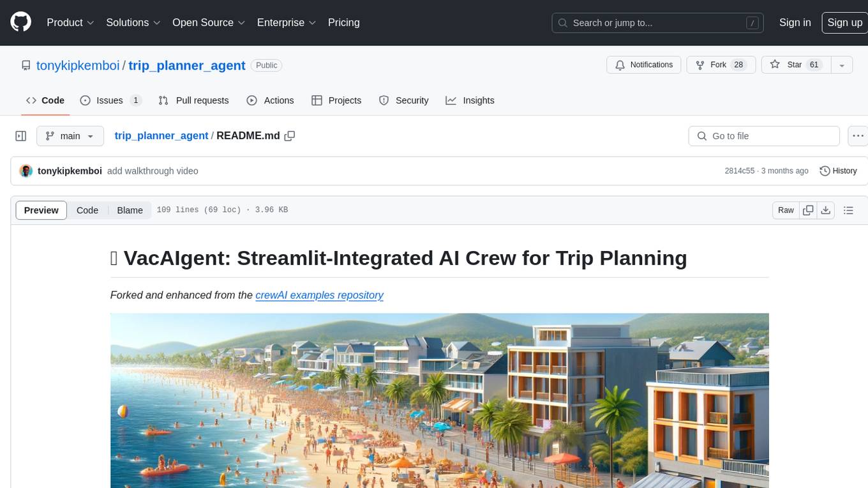
Task: Switch to the Projects tab
Action: (x=336, y=100)
